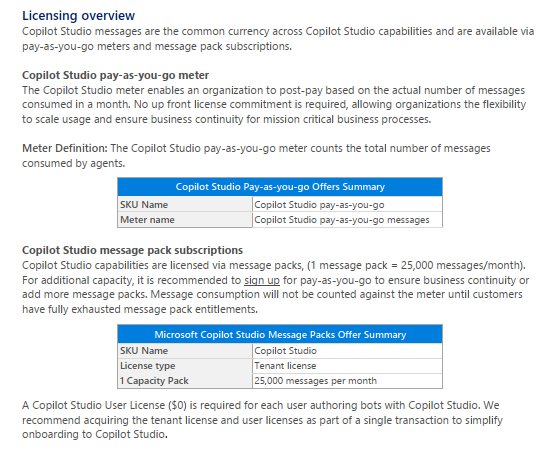
Task: Click '25,000 messages per month' cell
Action: coord(347,381)
